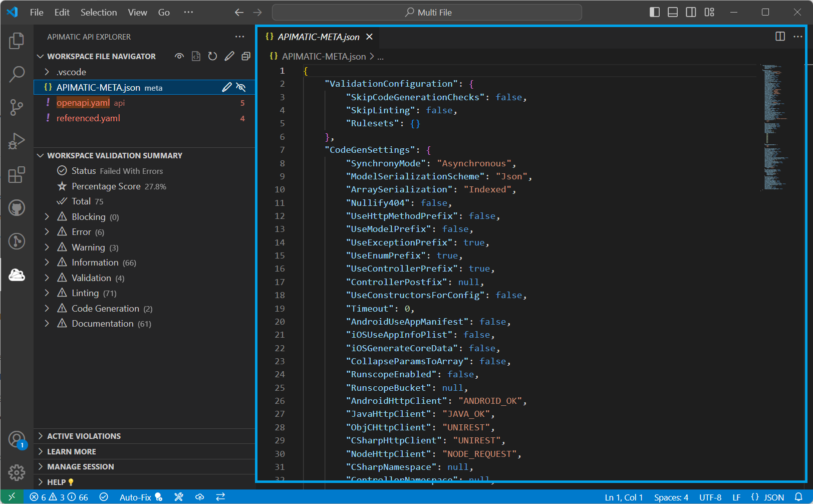Open the Go menu

[x=164, y=12]
